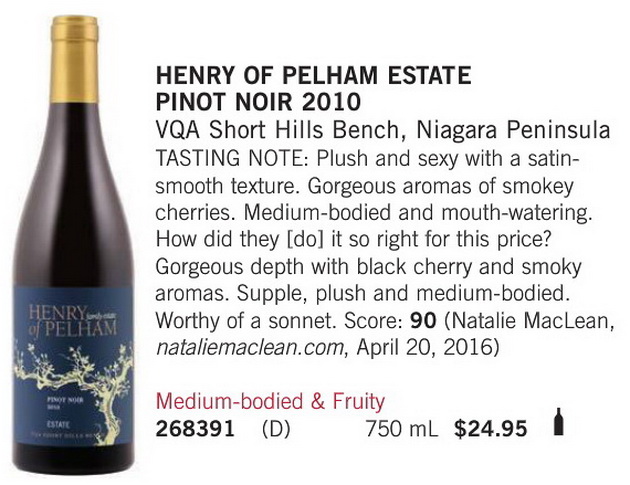Click the Pinot Noir 2010 title line
630x485 pixels.
coord(258,102)
